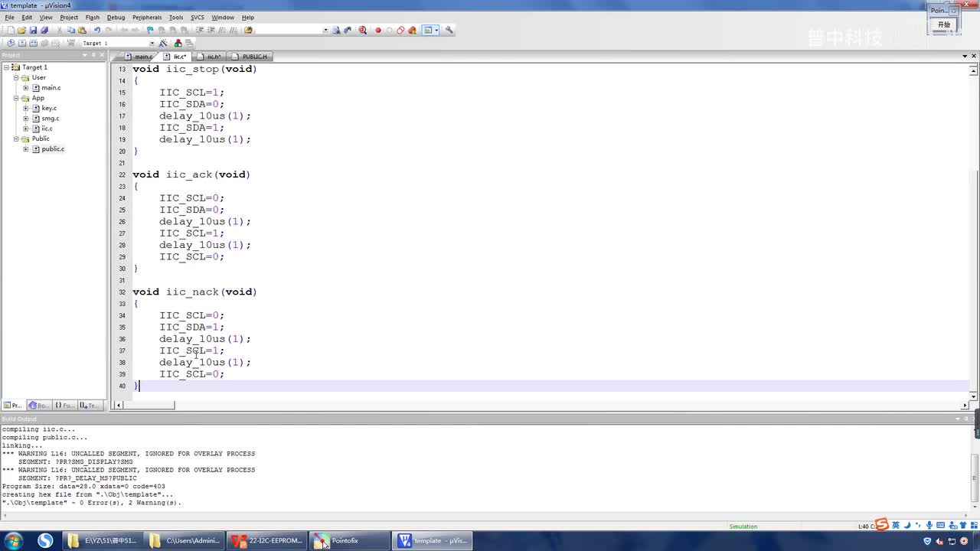Collapse the App group folder
The image size is (980, 551).
pos(16,98)
